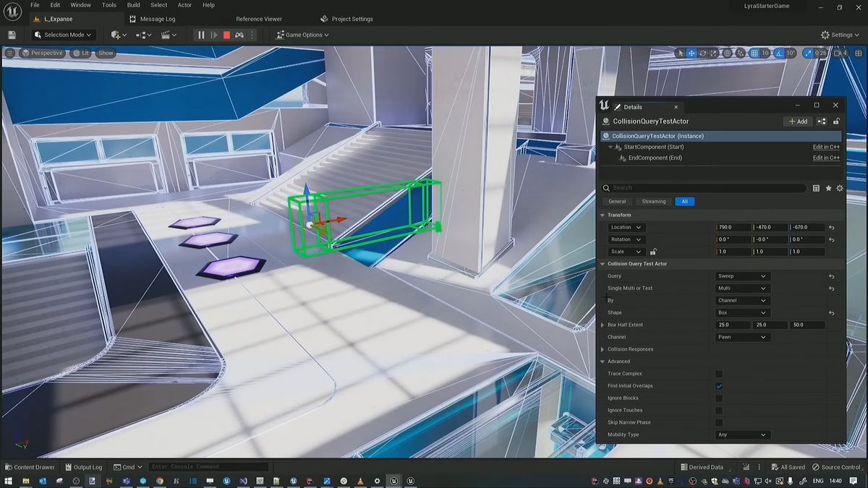The height and width of the screenshot is (488, 868).
Task: Stop the play-in-editor session
Action: [x=226, y=35]
